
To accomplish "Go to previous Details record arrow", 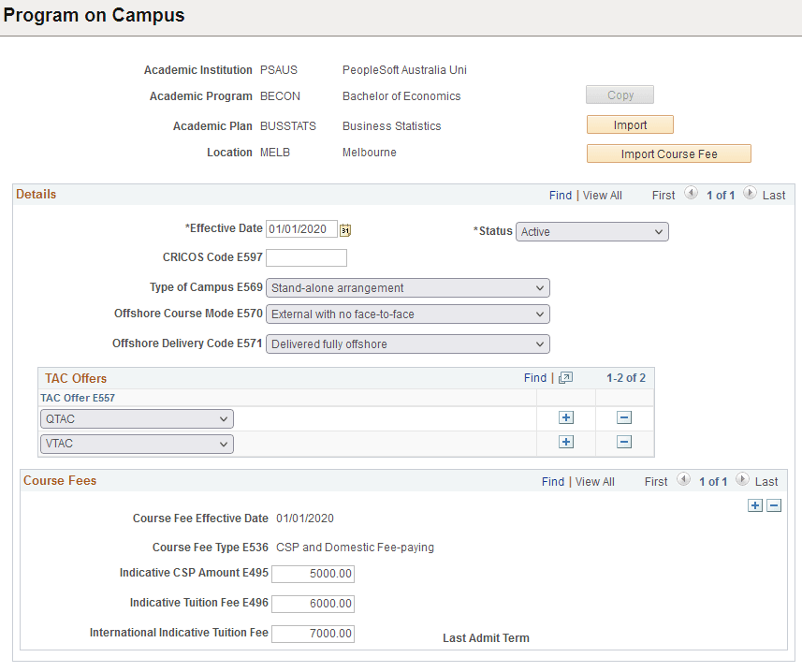I will point(691,195).
